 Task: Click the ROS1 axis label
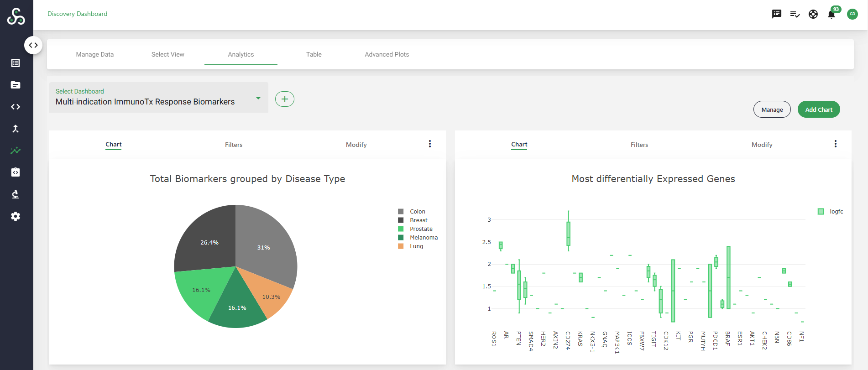click(494, 339)
